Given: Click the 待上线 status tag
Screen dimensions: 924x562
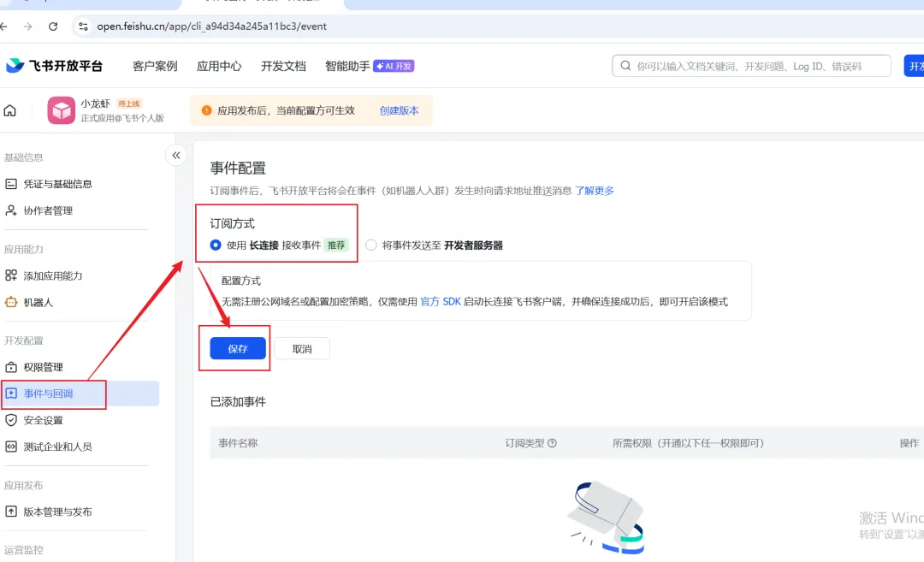Looking at the screenshot, I should click(129, 104).
